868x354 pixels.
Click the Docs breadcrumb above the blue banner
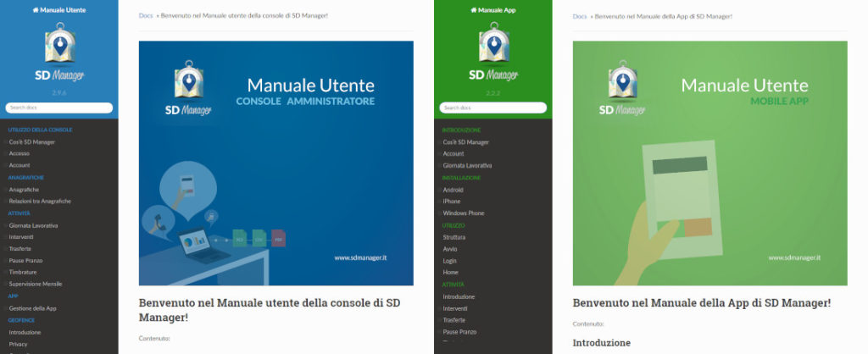[146, 16]
